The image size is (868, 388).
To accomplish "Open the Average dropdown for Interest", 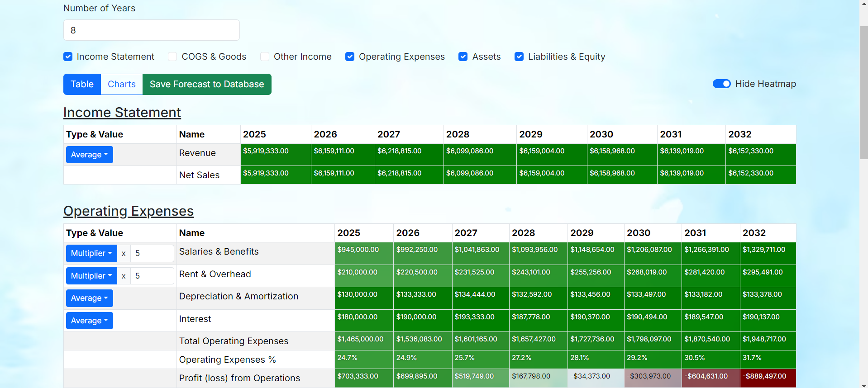I will [x=90, y=321].
